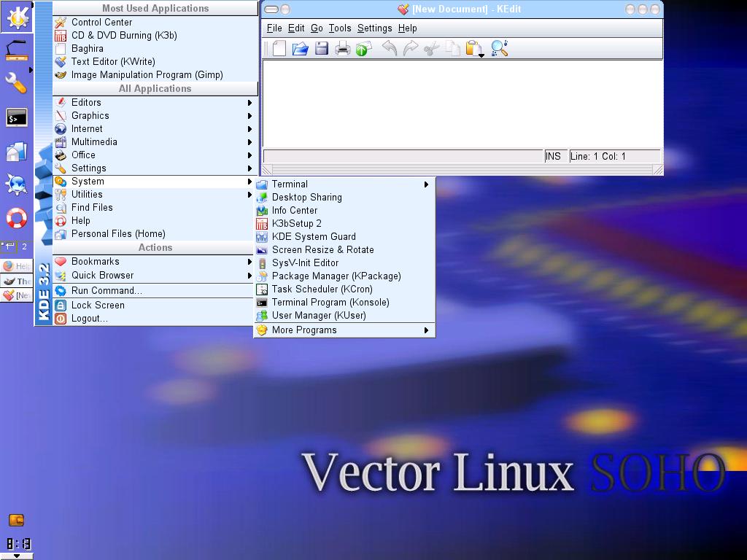Open Image Manipulation Program (Gimp)
The height and width of the screenshot is (560, 747).
(155, 75)
